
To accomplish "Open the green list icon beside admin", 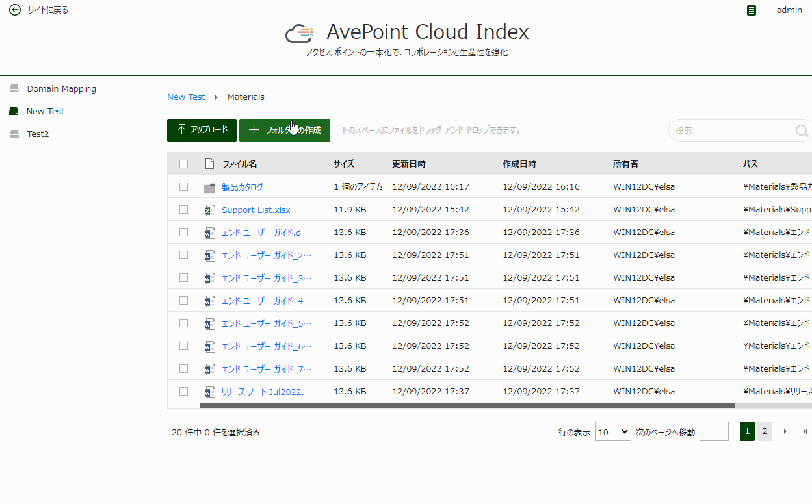I will pyautogui.click(x=752, y=10).
